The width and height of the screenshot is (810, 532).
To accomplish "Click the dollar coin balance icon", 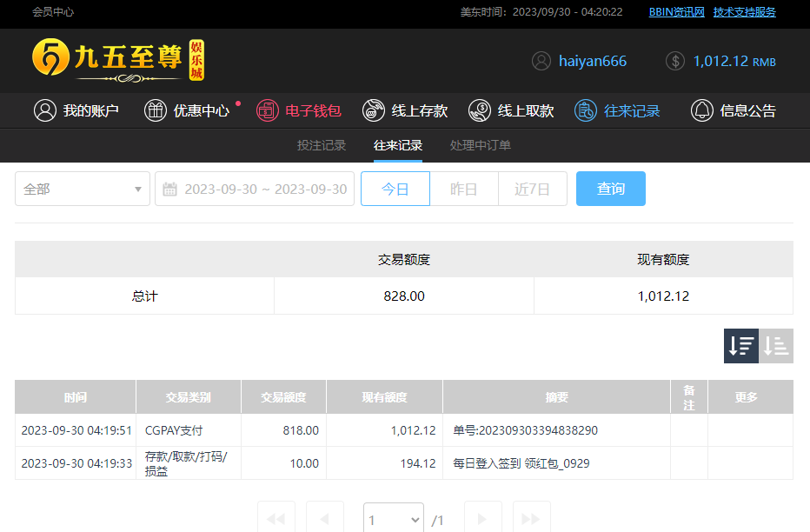I will coord(675,61).
